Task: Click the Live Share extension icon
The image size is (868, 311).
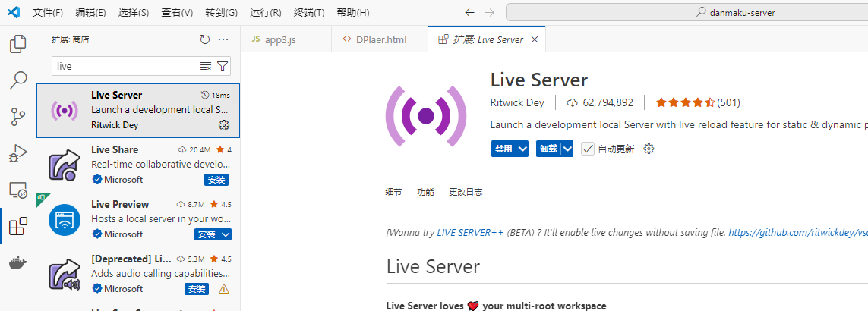Action: click(65, 165)
